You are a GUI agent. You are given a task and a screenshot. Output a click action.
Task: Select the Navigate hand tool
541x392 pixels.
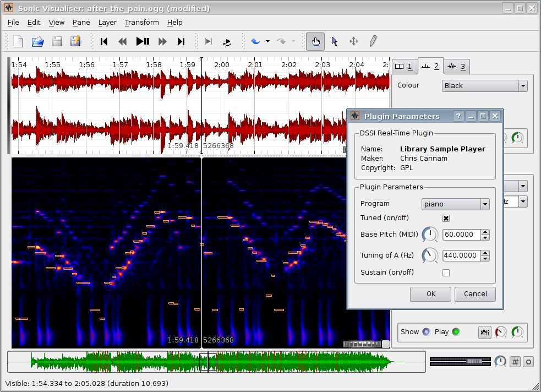[315, 41]
